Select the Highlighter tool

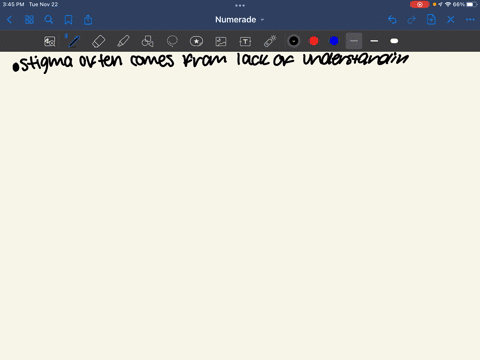pyautogui.click(x=123, y=41)
